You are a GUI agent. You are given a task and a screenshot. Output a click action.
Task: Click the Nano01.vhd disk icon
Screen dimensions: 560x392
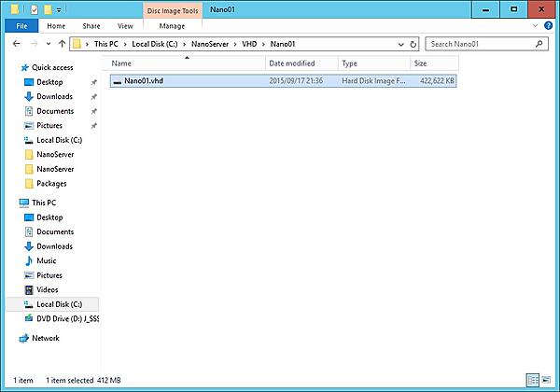(x=118, y=82)
